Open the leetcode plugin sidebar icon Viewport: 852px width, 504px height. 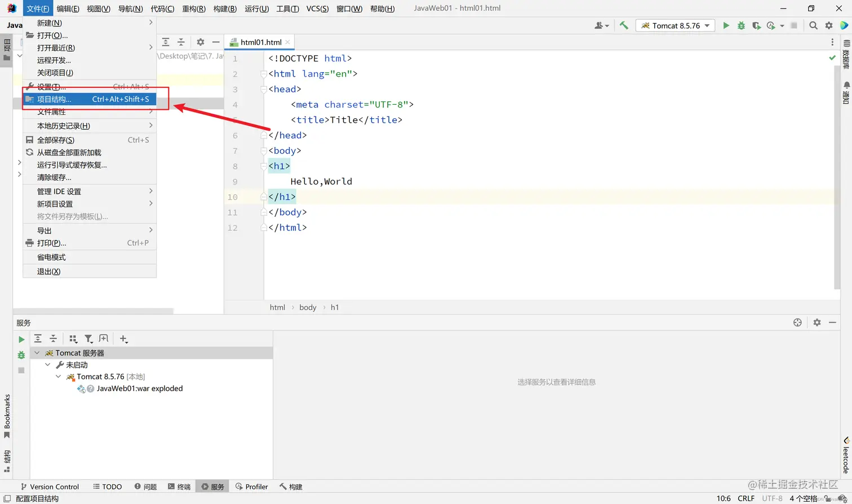(x=846, y=455)
